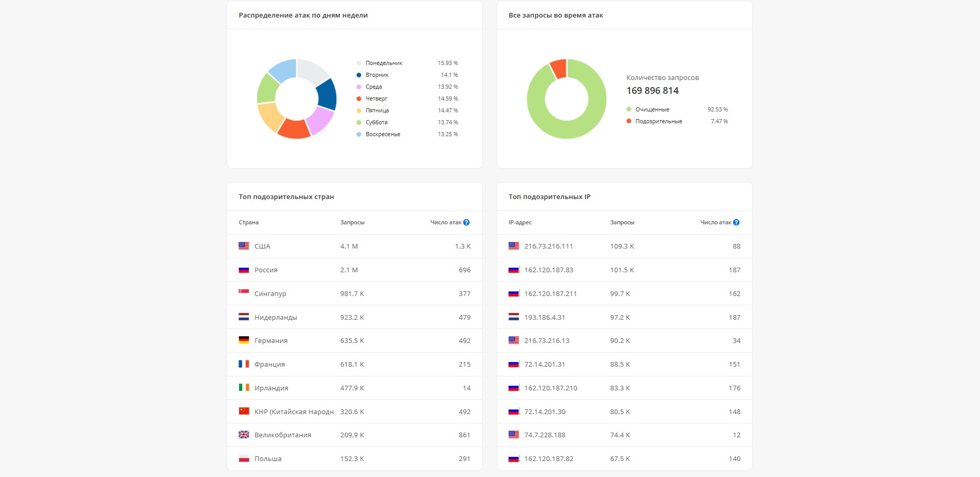Click the Poland flag icon
The image size is (980, 477).
(244, 458)
